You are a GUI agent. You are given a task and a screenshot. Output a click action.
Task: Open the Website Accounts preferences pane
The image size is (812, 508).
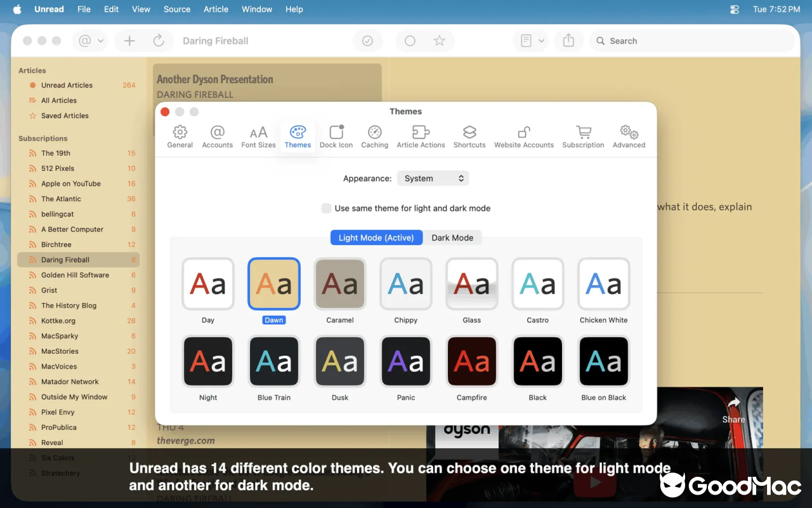tap(524, 137)
